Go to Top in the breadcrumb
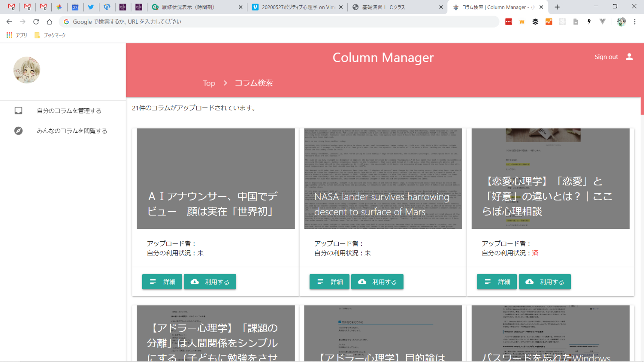Screen dimensions: 644x362 pyautogui.click(x=209, y=83)
